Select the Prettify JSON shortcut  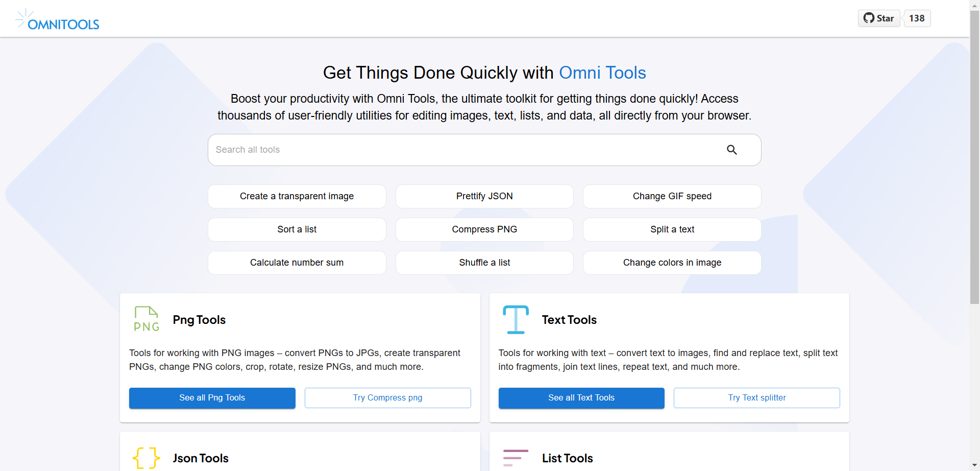click(484, 196)
